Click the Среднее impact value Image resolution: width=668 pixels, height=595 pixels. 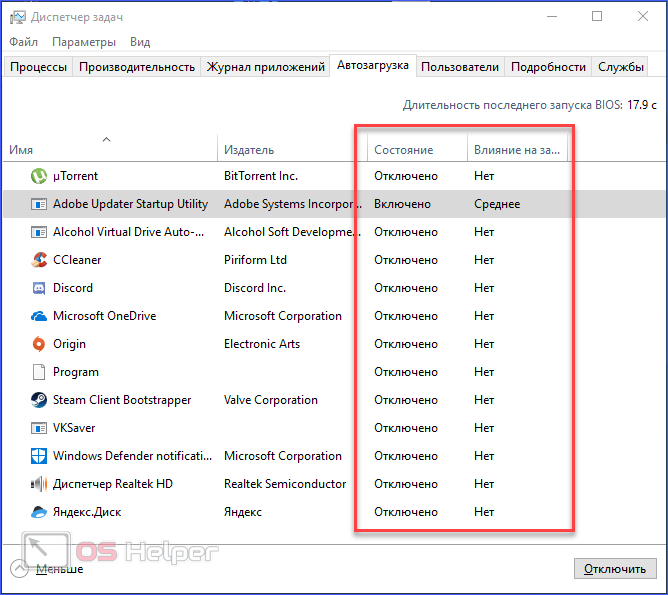click(x=497, y=204)
